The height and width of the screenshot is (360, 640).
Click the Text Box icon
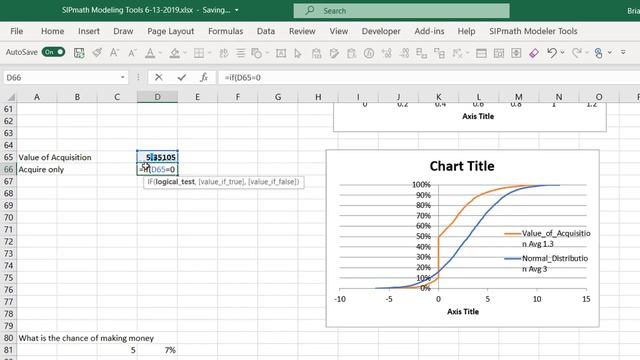[281, 53]
